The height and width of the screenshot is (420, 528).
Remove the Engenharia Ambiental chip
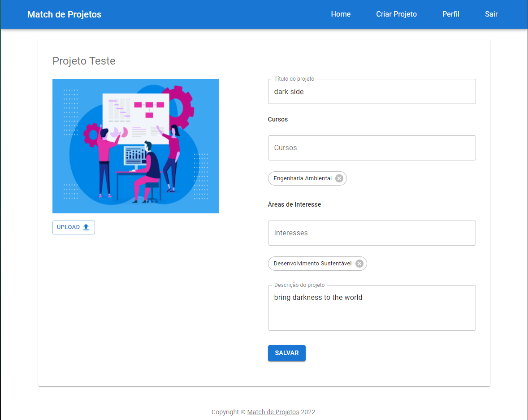(339, 178)
